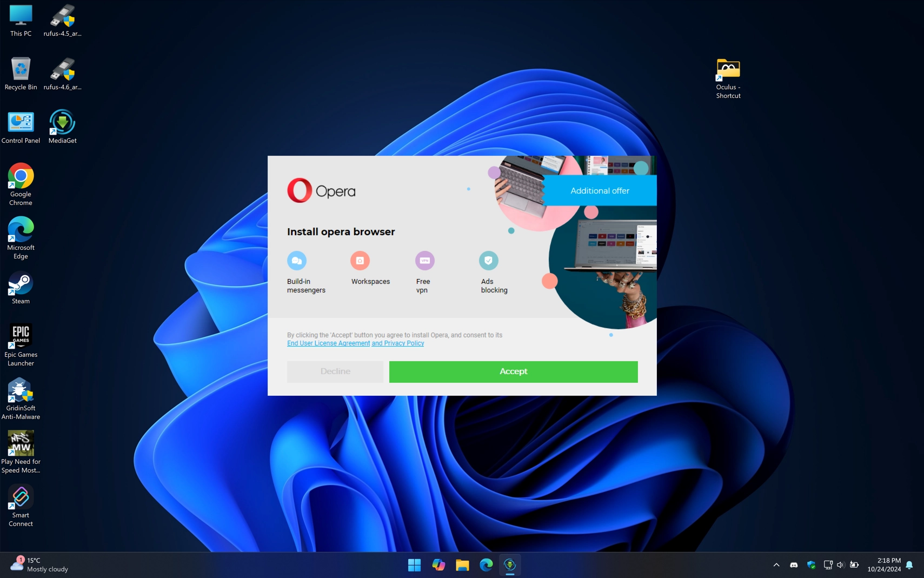Open the notification bell in the taskbar
The image size is (924, 578).
click(x=908, y=564)
